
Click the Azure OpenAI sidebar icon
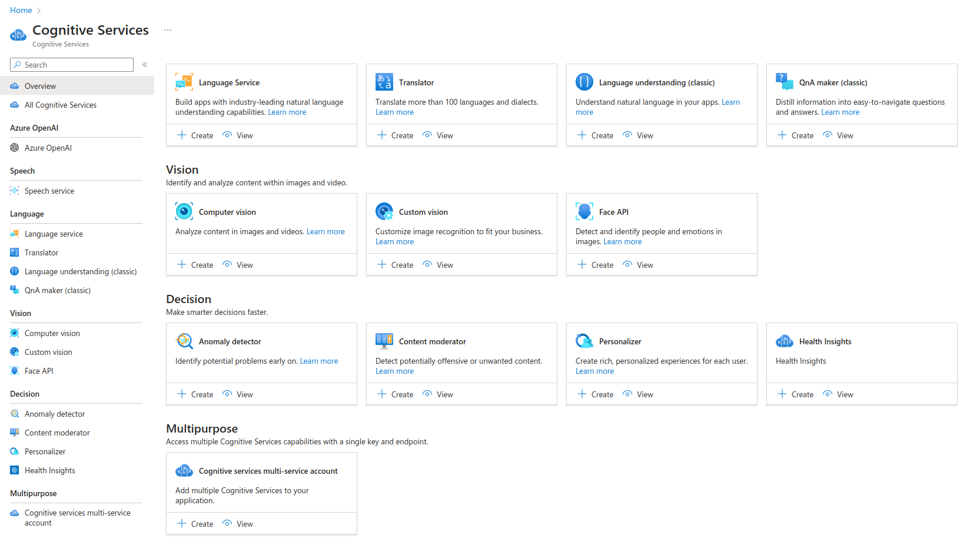point(15,148)
